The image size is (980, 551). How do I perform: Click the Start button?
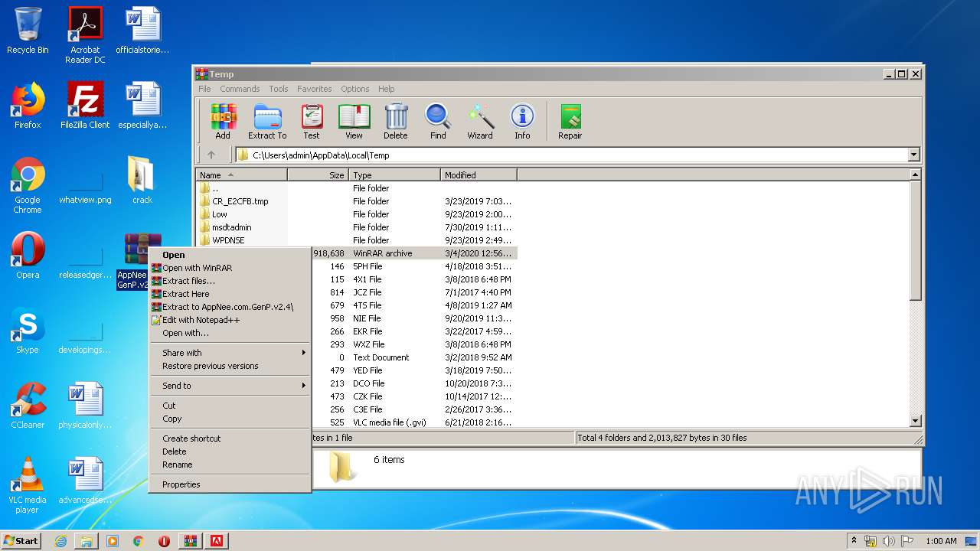tap(21, 541)
